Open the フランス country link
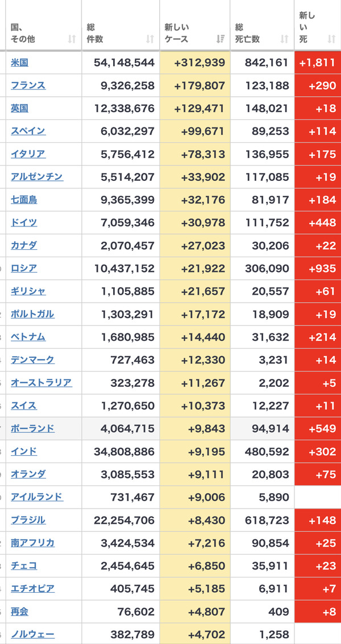Image resolution: width=341 pixels, height=644 pixels. coord(28,85)
